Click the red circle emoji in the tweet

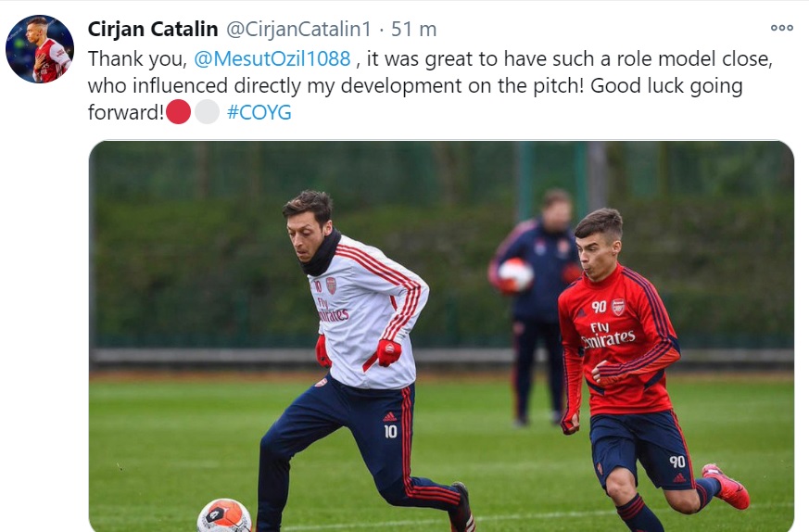pos(179,113)
